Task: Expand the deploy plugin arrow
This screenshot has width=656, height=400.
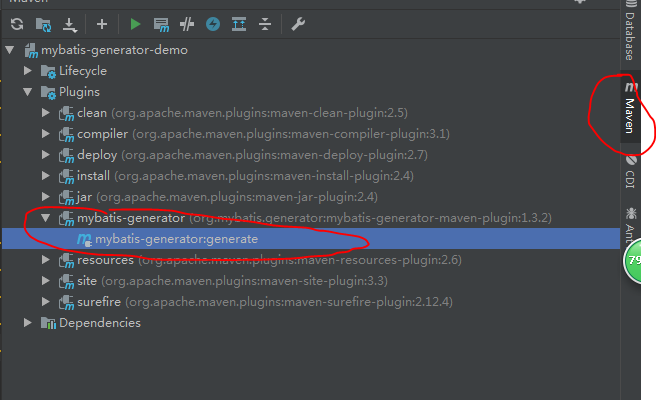Action: pos(46,154)
